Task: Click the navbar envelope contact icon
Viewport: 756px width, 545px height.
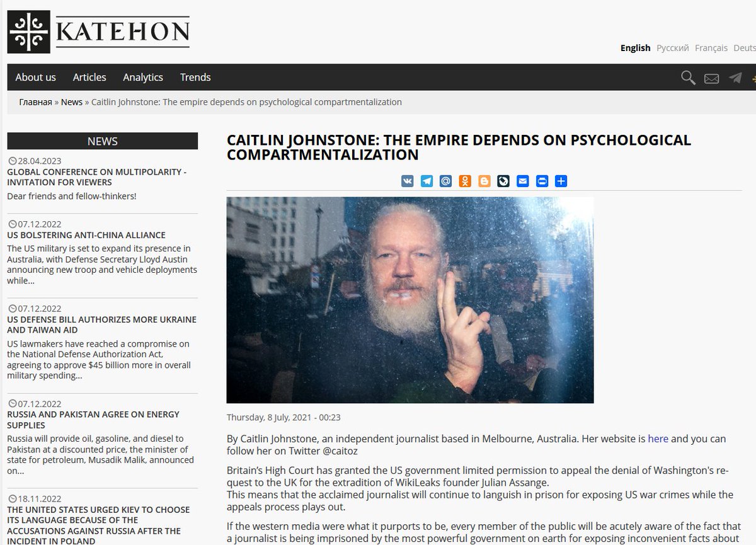Action: (x=711, y=79)
